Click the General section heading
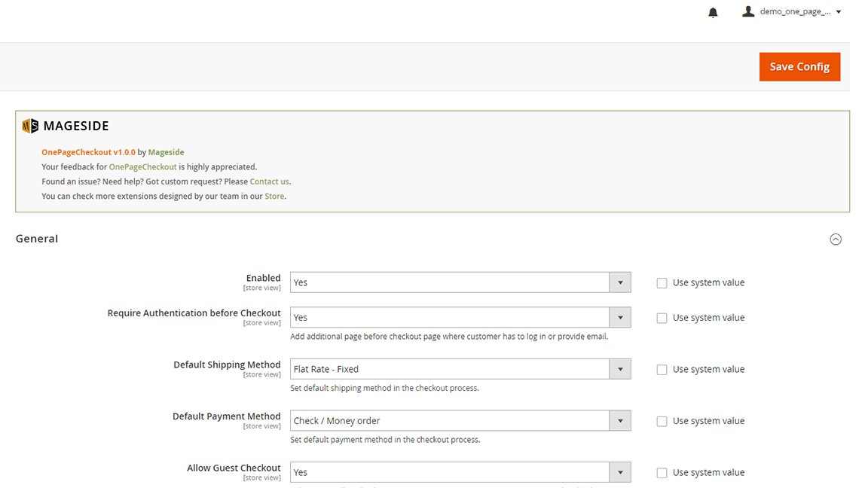Screen dimensions: 868x488 [36, 239]
